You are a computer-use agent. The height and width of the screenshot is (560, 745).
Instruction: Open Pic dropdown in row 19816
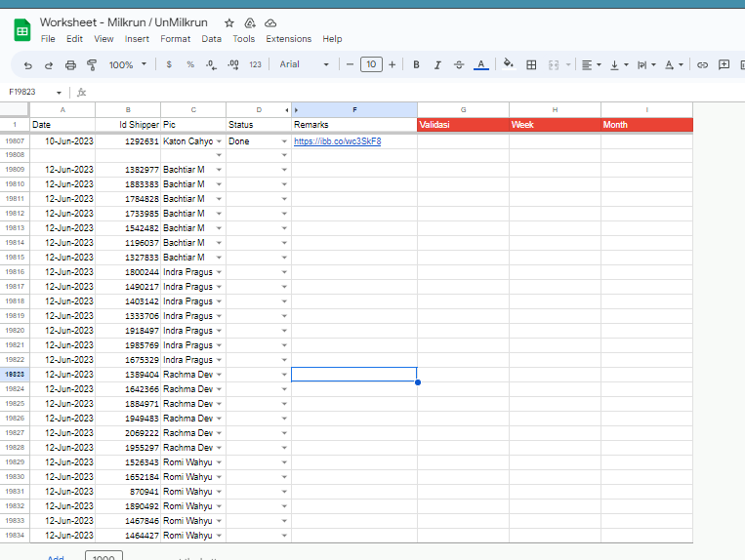(219, 272)
